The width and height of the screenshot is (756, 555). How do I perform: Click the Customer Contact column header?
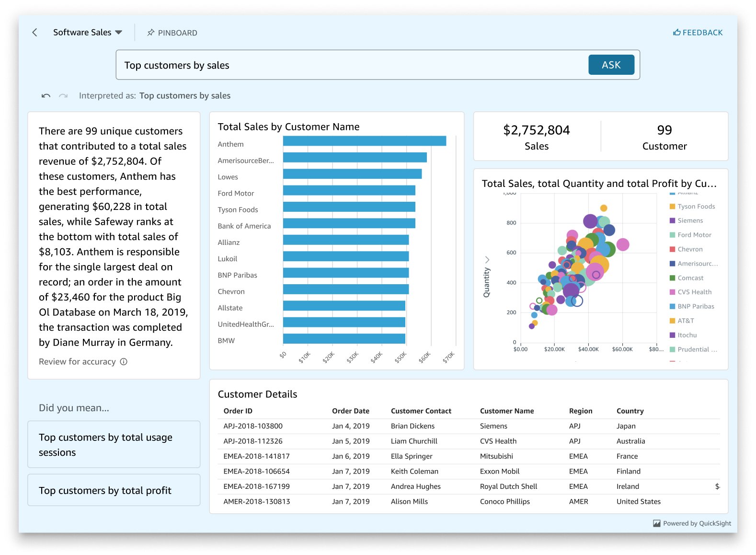(421, 411)
